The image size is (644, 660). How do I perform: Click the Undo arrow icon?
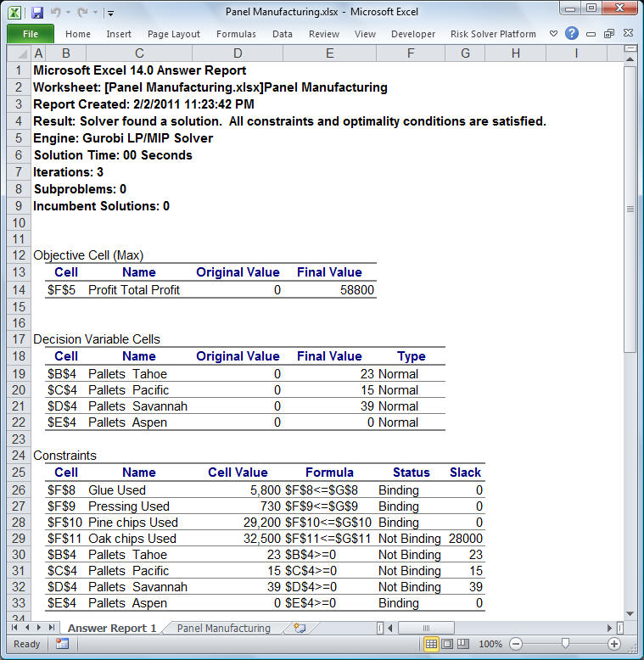[x=56, y=13]
